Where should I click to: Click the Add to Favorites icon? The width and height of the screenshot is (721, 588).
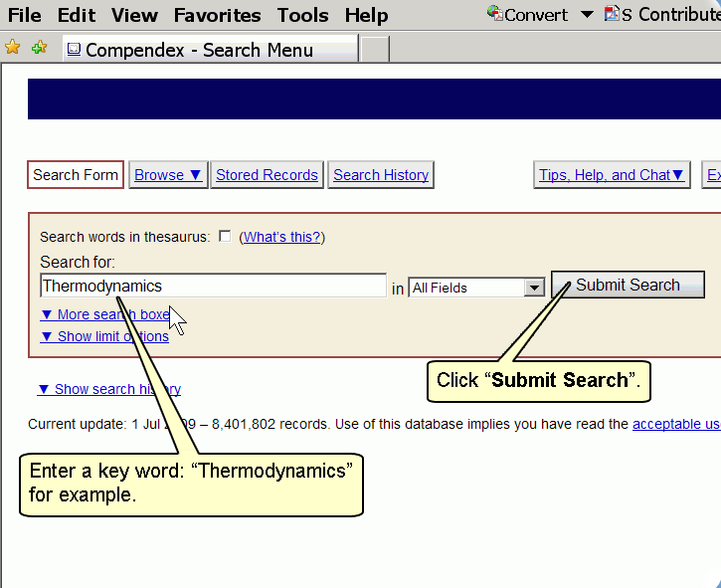[x=39, y=48]
